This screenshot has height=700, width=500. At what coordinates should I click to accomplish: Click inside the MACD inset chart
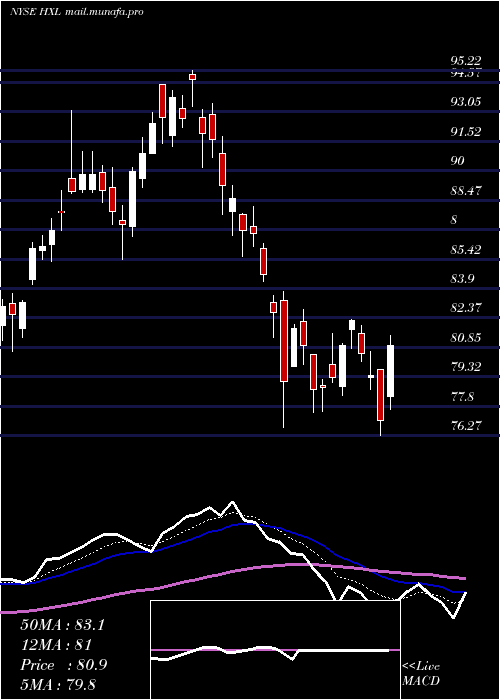[x=275, y=650]
